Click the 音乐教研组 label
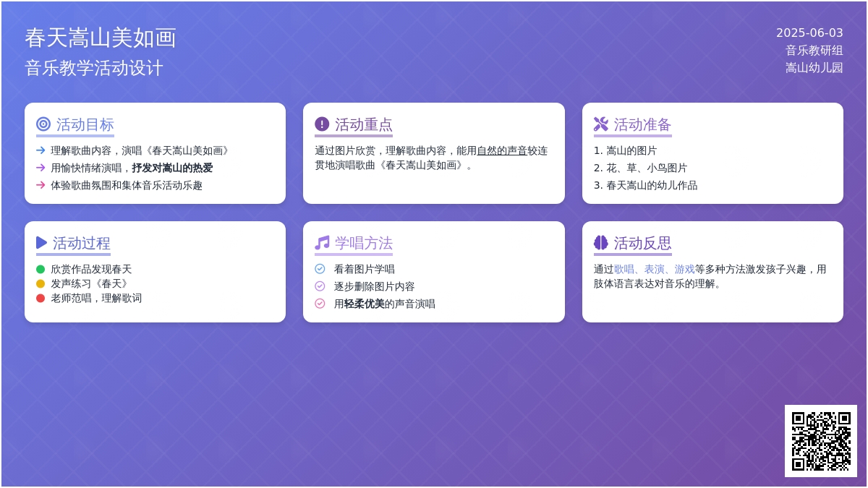Image resolution: width=868 pixels, height=488 pixels. tap(814, 51)
